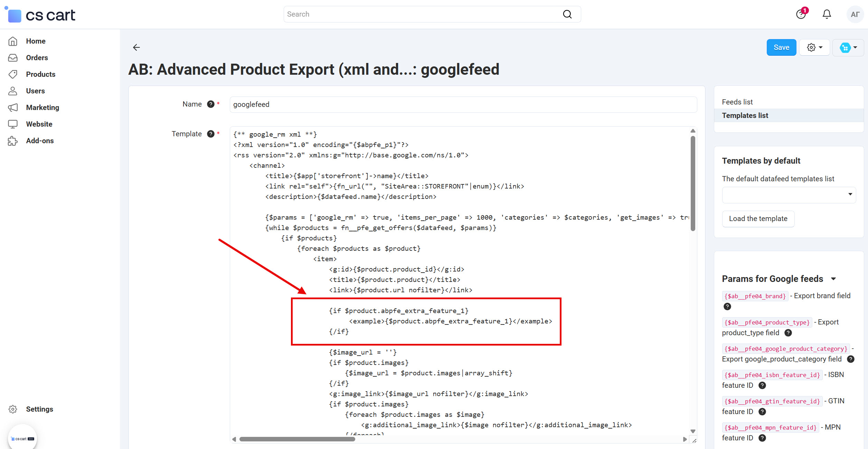Click the template editor vertical scrollbar thumb

coord(692,183)
